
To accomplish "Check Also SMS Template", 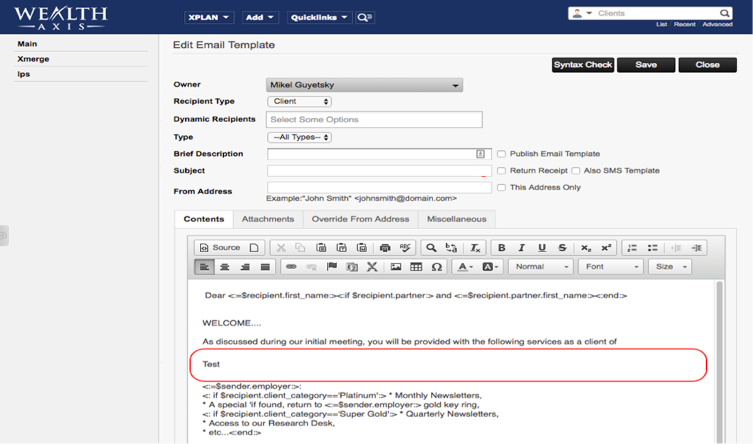I will tap(575, 171).
